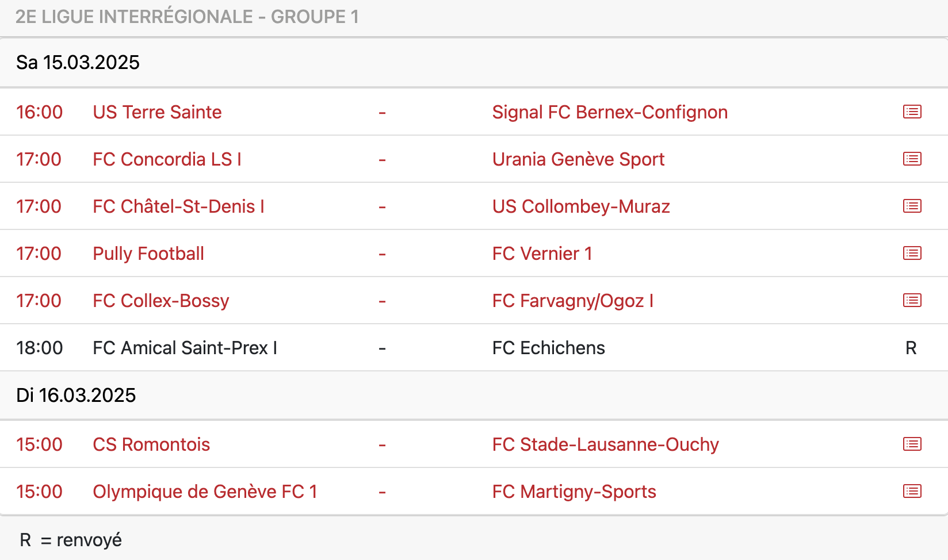The image size is (948, 560).
Task: Open match details icon for FC Concordia LS I game
Action: [912, 159]
